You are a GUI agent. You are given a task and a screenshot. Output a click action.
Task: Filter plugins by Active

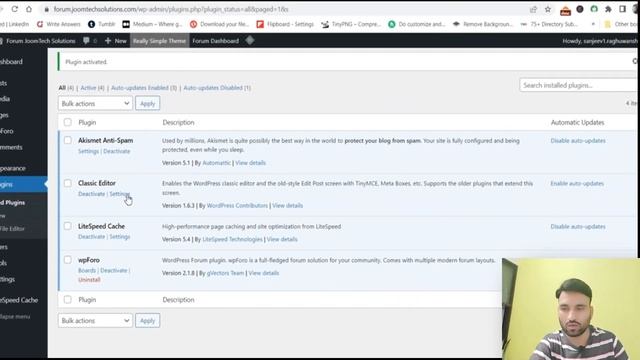click(88, 88)
